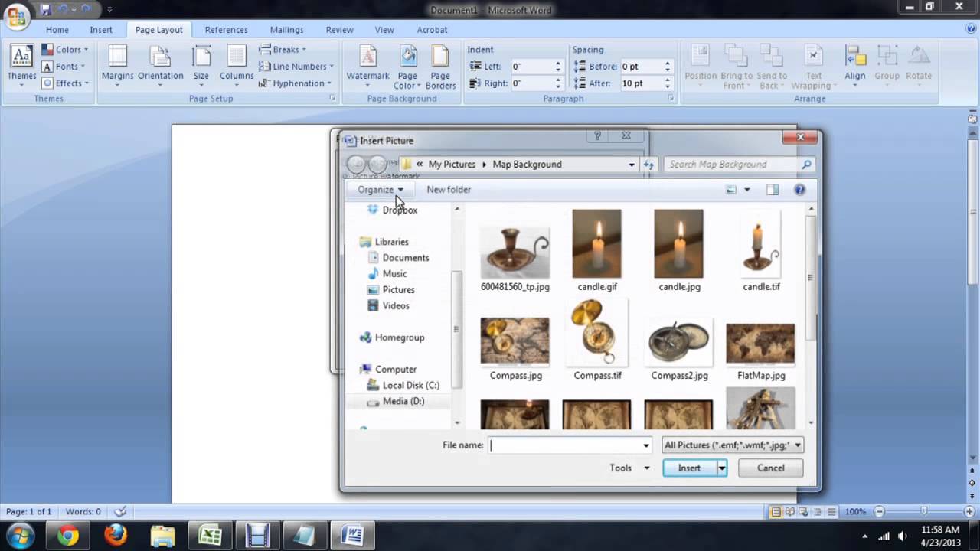Click the zoom slider handle

(924, 511)
